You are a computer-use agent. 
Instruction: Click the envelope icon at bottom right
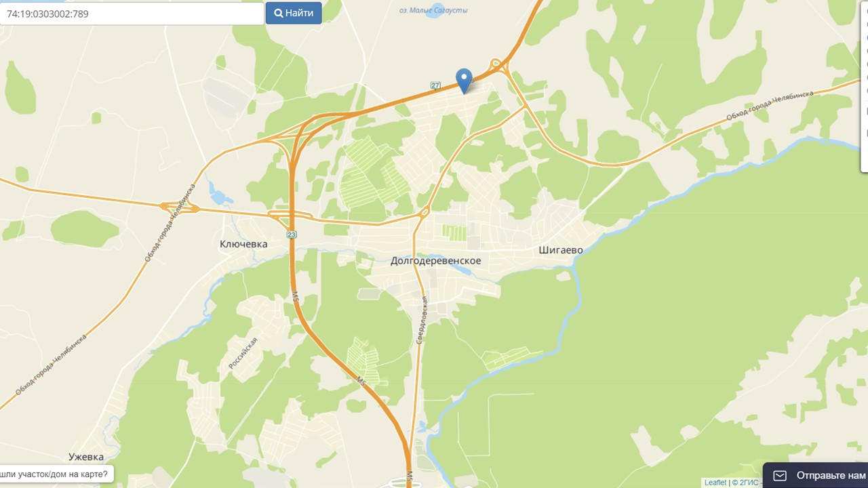coord(780,475)
